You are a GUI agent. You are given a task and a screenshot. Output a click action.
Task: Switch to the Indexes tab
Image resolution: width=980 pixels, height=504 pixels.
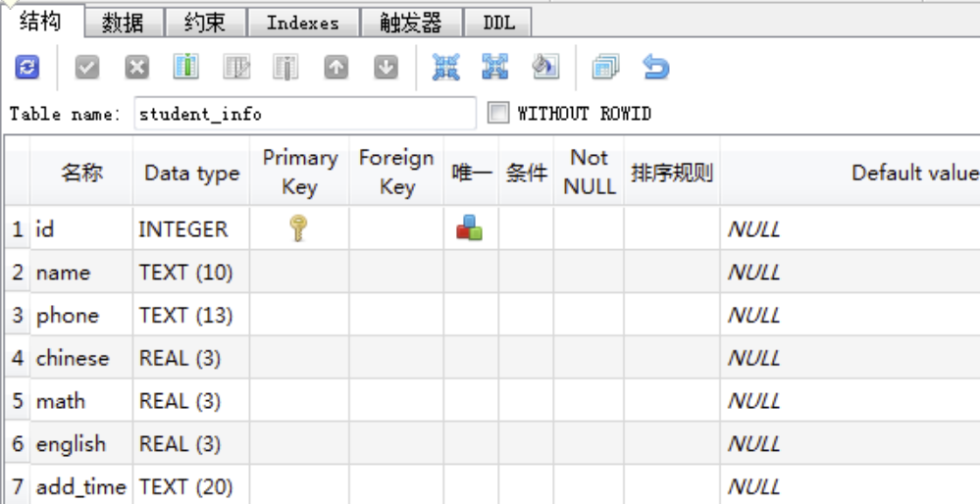click(302, 22)
